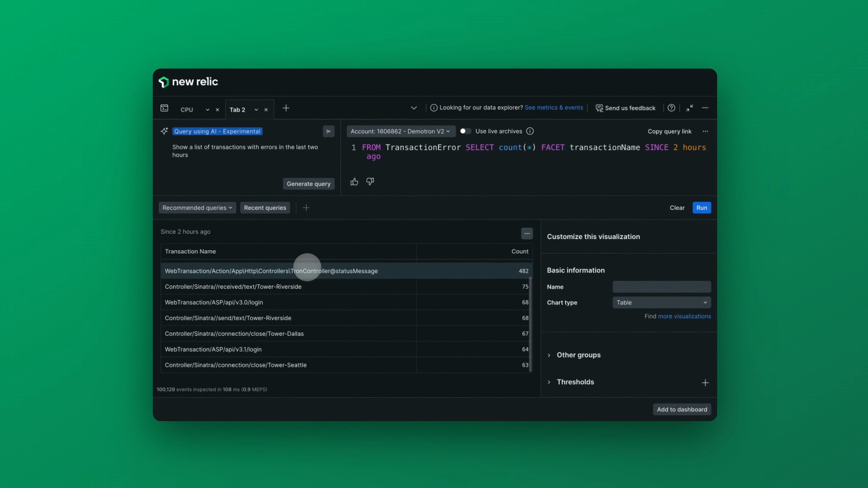Image resolution: width=868 pixels, height=488 pixels.
Task: Close Tab 2
Action: tap(266, 110)
